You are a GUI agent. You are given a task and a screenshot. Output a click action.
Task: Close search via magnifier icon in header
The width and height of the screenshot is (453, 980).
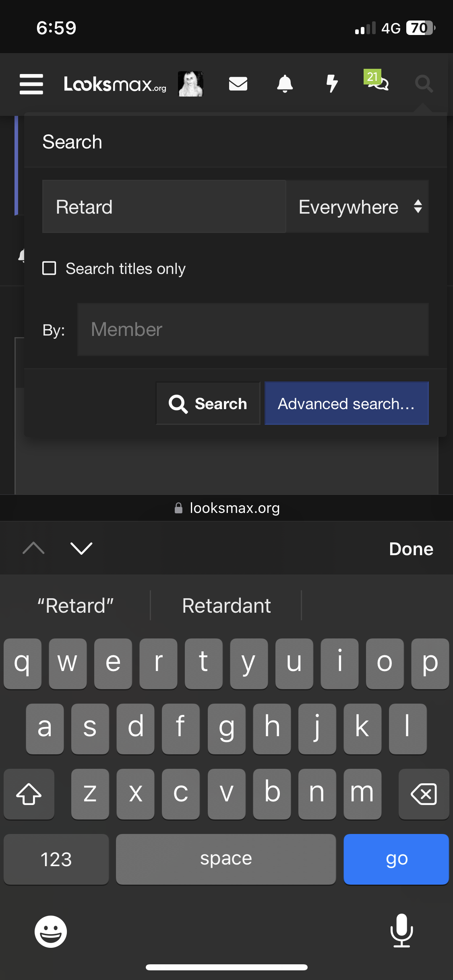(x=424, y=84)
